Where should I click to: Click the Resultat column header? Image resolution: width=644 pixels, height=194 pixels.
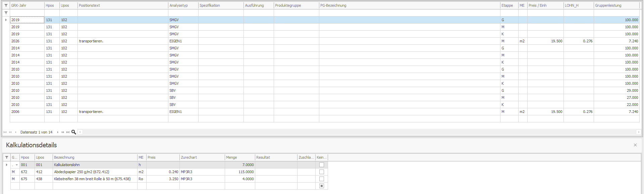[276, 157]
